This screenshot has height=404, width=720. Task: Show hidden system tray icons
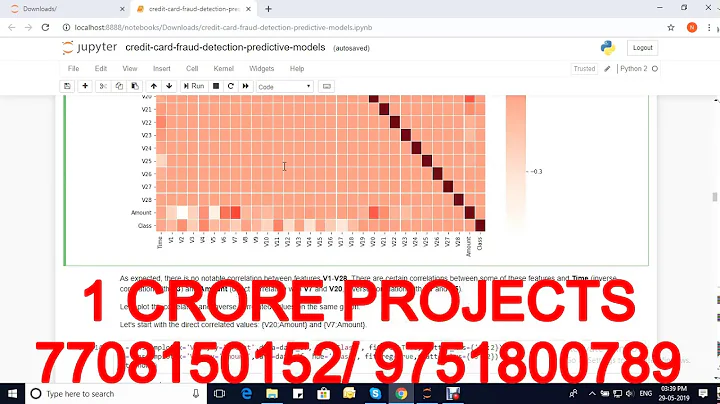pyautogui.click(x=592, y=393)
